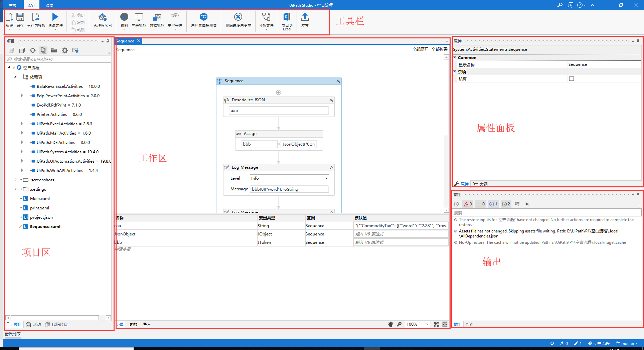
Task: Switch to 代码片段 snippets tab
Action: pyautogui.click(x=56, y=324)
